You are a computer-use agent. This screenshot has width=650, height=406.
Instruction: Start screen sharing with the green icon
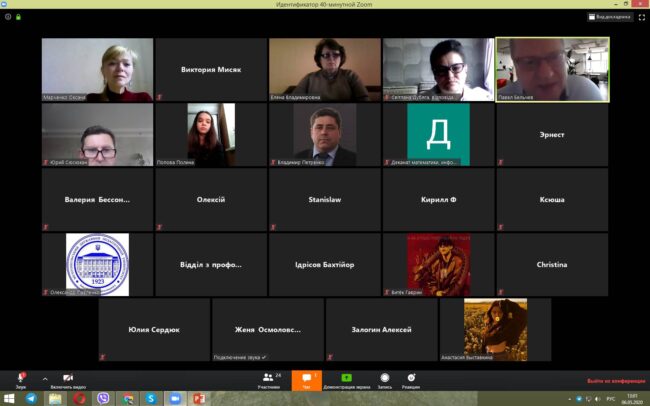[x=347, y=379]
